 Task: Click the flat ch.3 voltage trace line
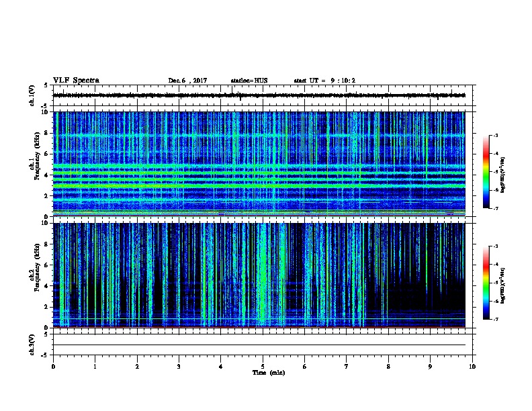click(259, 345)
